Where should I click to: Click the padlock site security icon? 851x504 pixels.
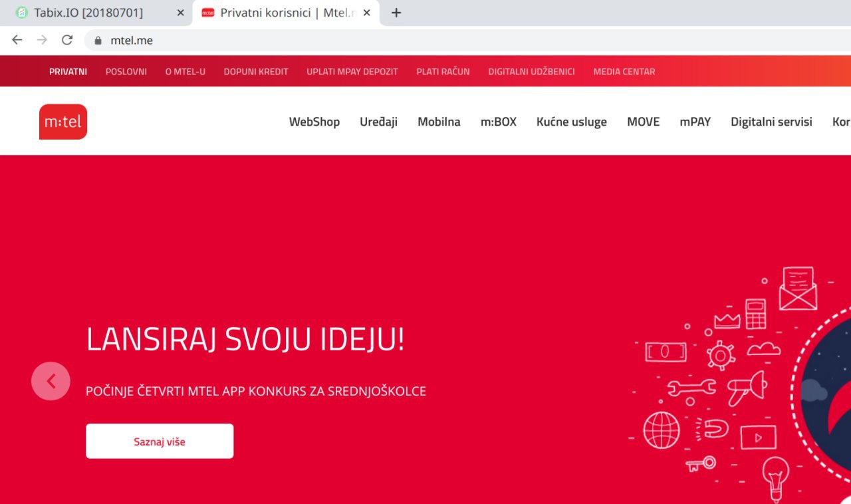(98, 41)
